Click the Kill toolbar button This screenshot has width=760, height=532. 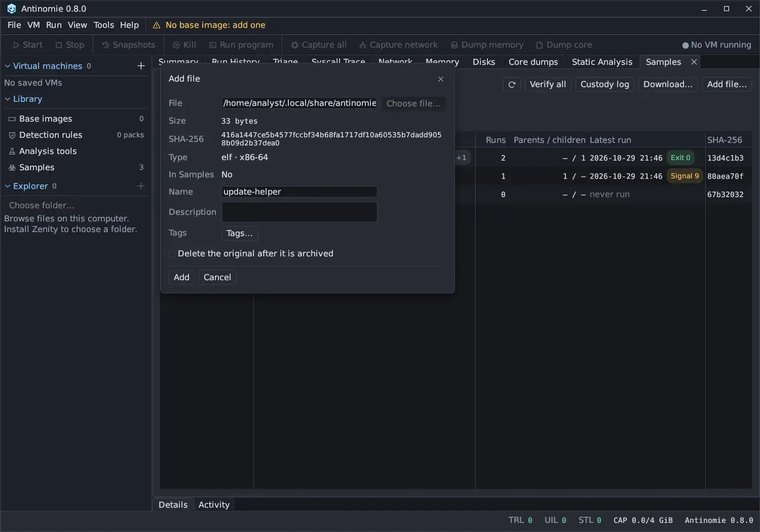tap(184, 45)
